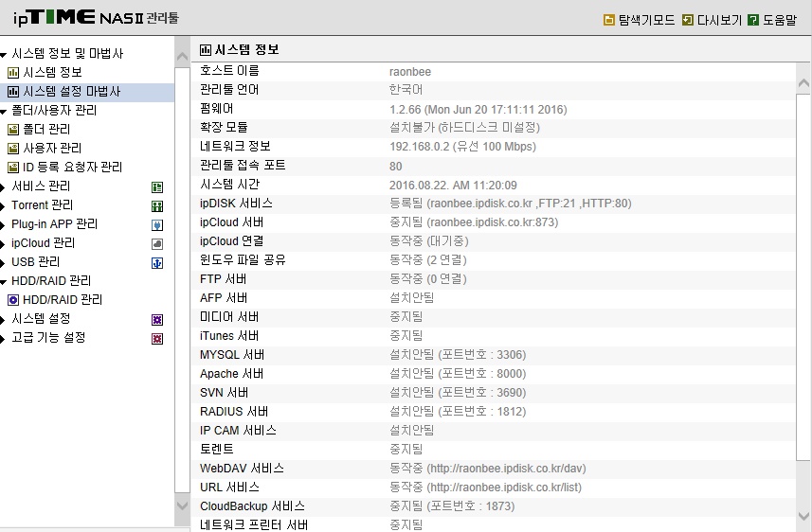
Task: Click the red 고급 기능 설정 icon
Action: (157, 339)
